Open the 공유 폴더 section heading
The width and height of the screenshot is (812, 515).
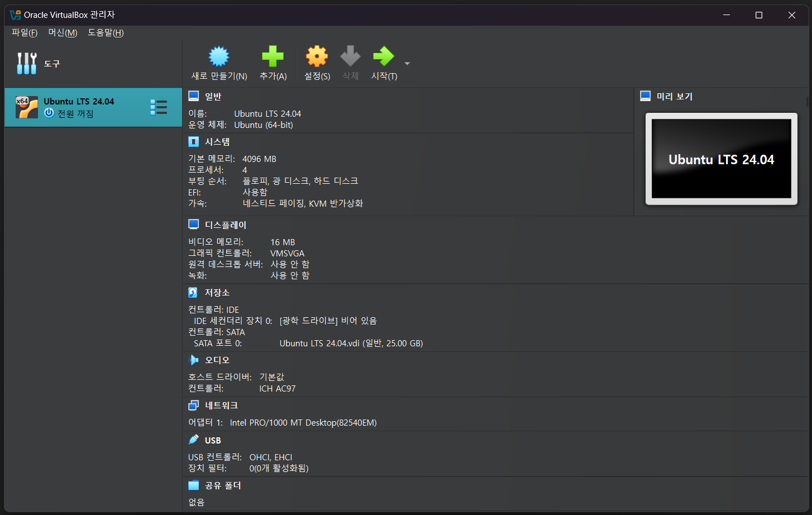click(223, 485)
